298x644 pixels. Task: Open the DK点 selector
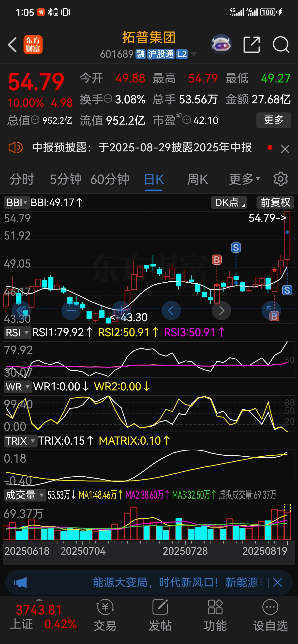click(229, 202)
